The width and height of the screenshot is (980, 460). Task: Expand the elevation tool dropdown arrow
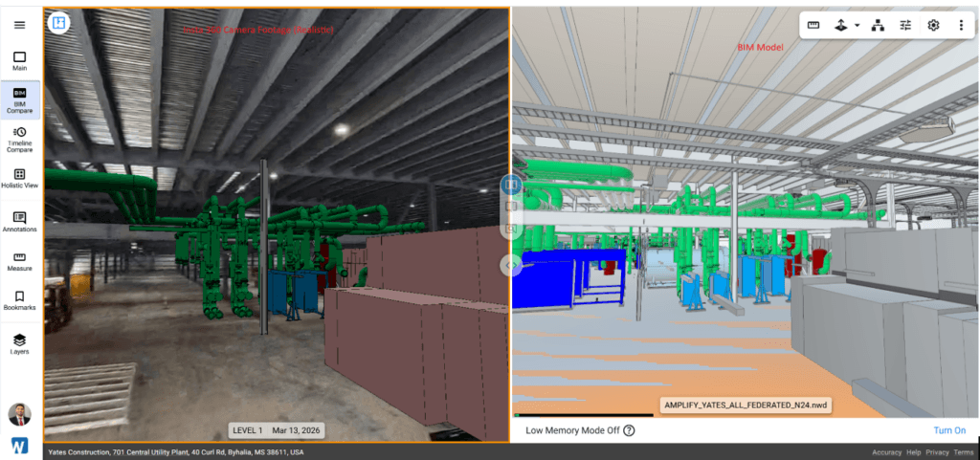click(x=857, y=26)
